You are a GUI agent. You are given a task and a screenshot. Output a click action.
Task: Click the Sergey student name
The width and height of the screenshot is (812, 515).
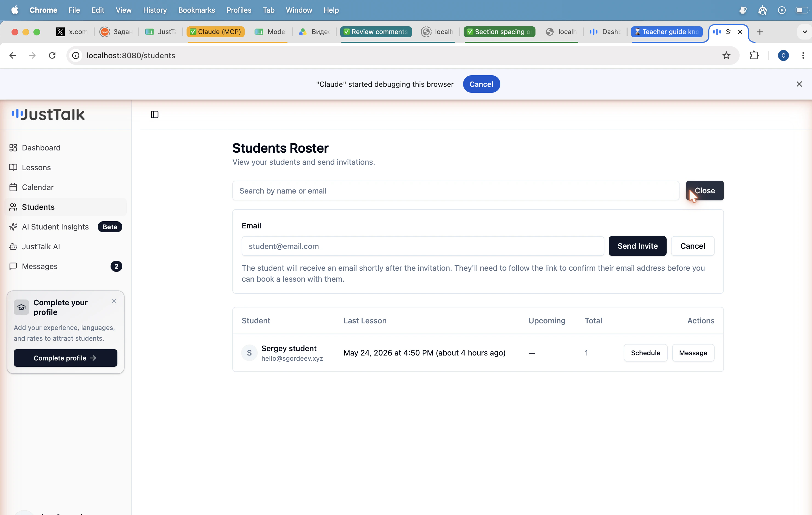(289, 348)
